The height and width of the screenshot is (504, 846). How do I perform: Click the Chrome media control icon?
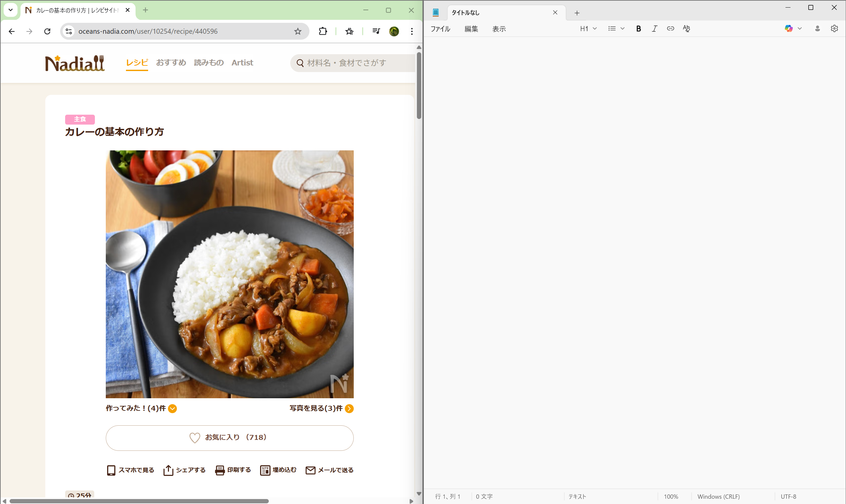click(x=376, y=32)
